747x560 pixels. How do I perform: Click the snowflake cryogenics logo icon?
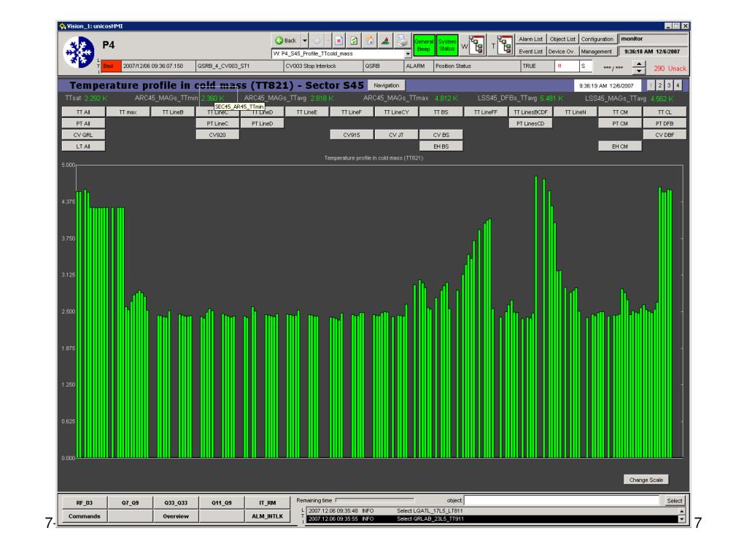pos(76,44)
